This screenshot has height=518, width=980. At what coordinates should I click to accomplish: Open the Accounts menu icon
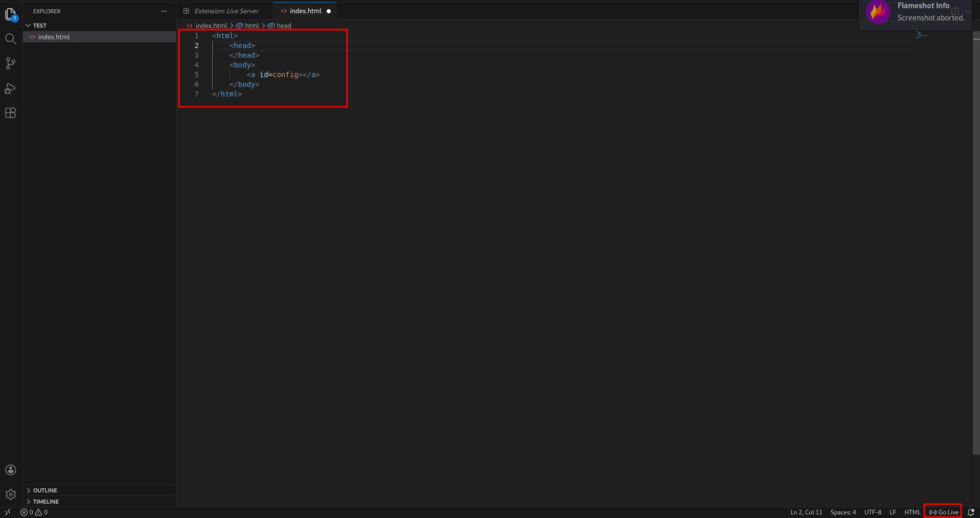pyautogui.click(x=11, y=470)
